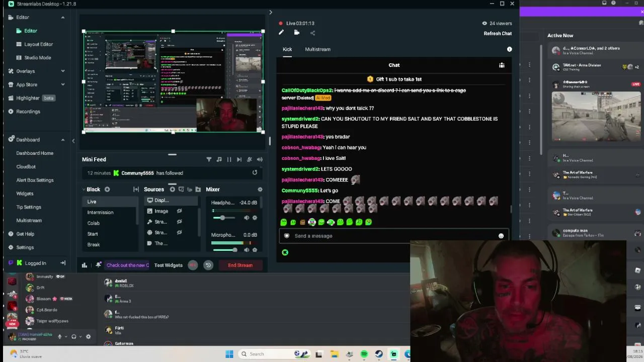This screenshot has height=362, width=644.
Task: Open the Recordings page
Action: point(28,112)
